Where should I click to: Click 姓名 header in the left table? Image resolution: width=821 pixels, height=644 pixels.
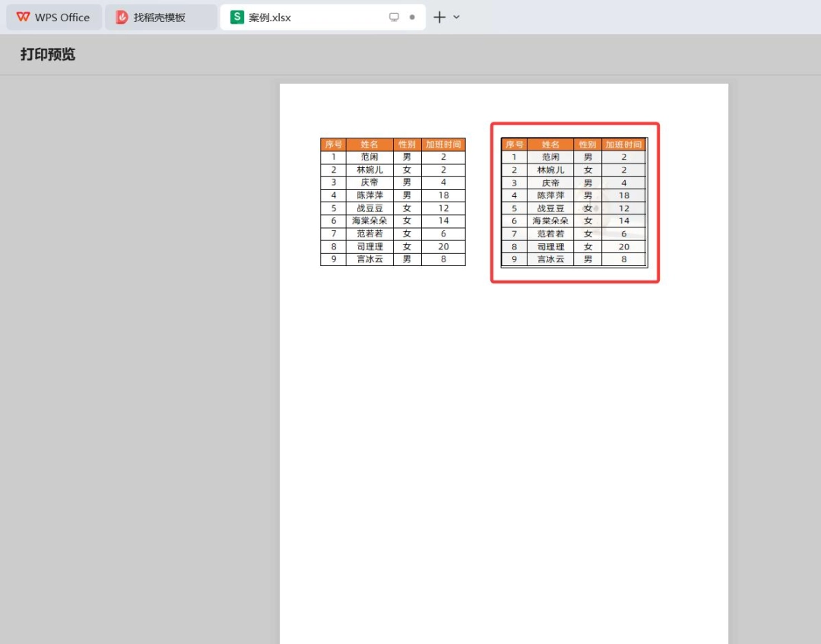(x=369, y=144)
